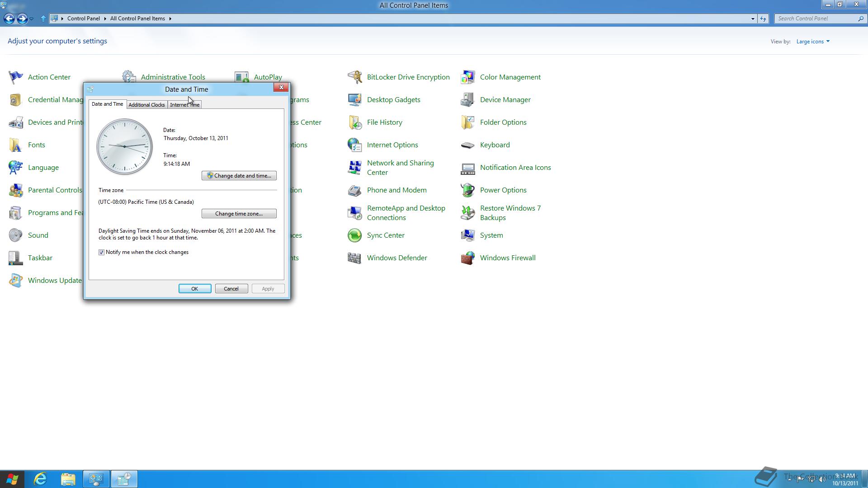Switch to the Additional Clocks tab
Image resolution: width=868 pixels, height=488 pixels.
click(x=146, y=105)
